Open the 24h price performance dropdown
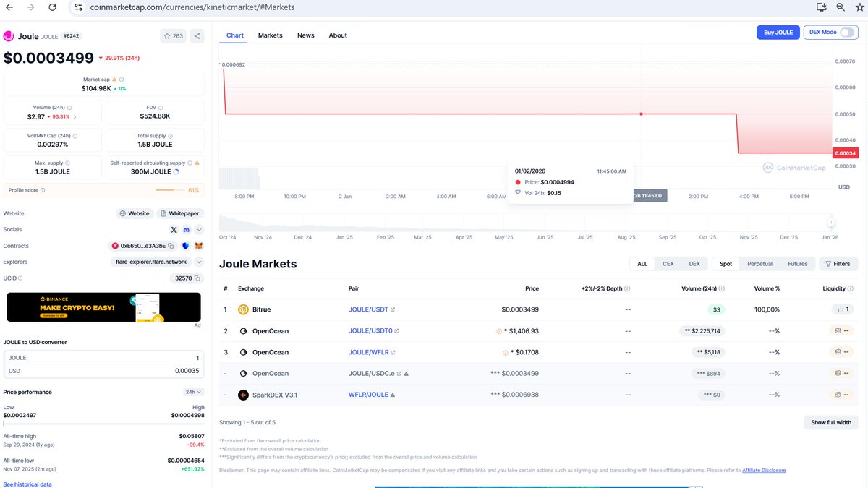Image resolution: width=868 pixels, height=488 pixels. click(x=193, y=392)
